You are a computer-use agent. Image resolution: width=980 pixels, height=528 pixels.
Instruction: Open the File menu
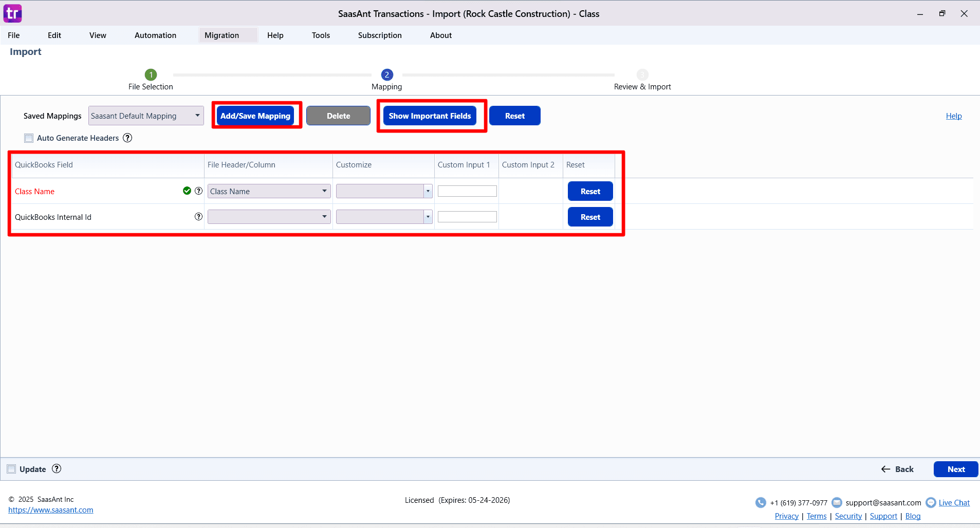click(x=14, y=35)
